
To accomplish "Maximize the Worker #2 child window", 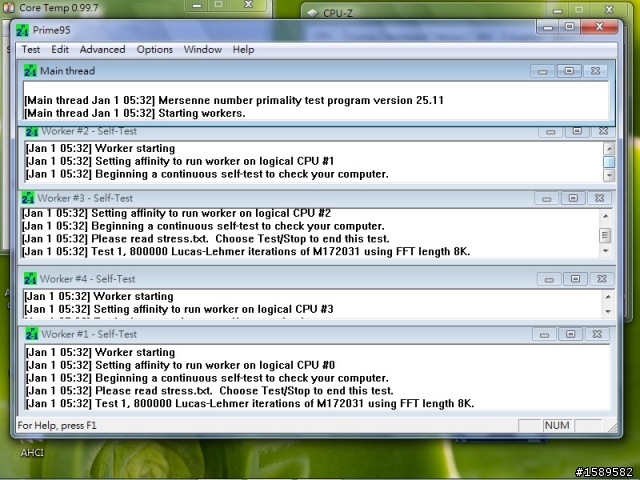I will click(577, 131).
